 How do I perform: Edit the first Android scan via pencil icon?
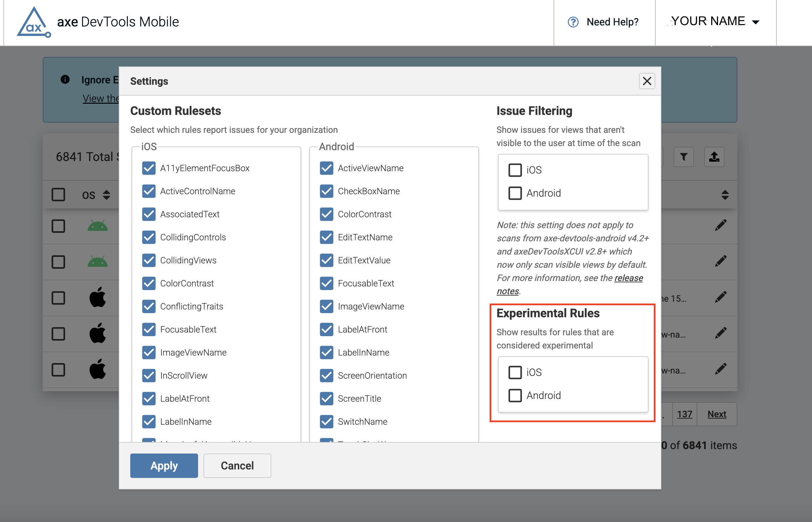722,224
